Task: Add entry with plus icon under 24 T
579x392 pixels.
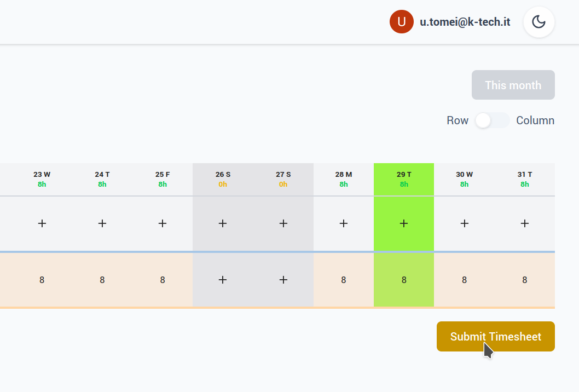Action: point(102,223)
